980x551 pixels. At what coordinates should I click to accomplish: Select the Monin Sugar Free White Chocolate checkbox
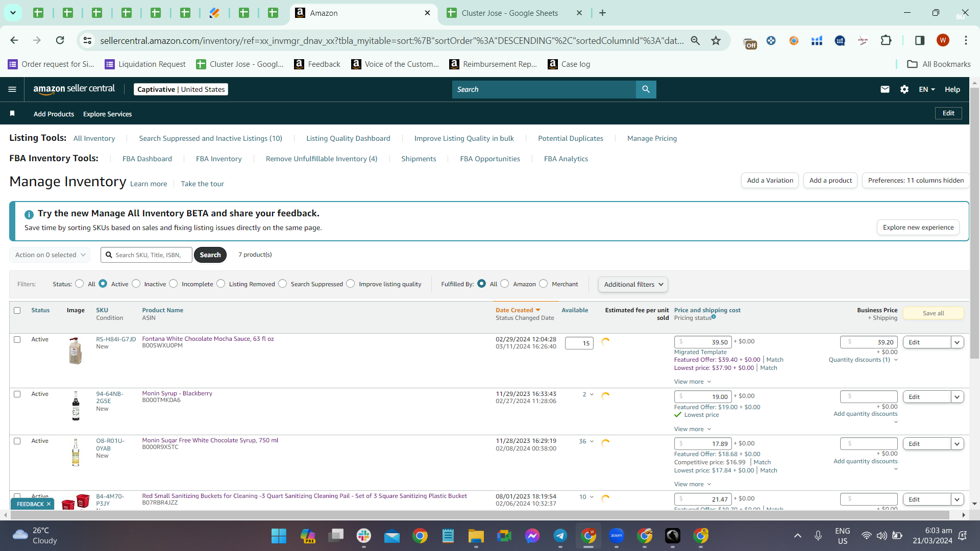pyautogui.click(x=17, y=441)
